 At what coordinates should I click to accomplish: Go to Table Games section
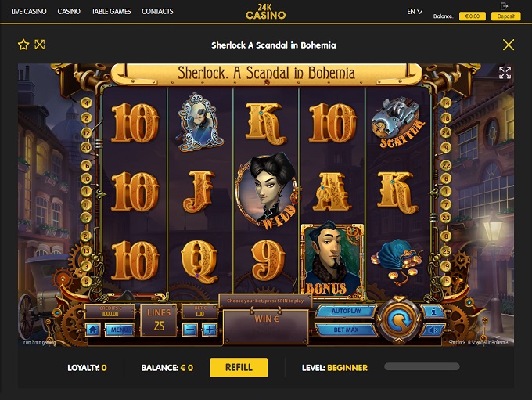(111, 11)
